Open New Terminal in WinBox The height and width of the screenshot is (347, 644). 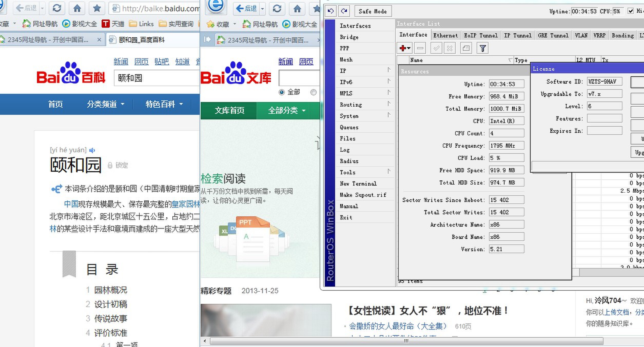365,183
